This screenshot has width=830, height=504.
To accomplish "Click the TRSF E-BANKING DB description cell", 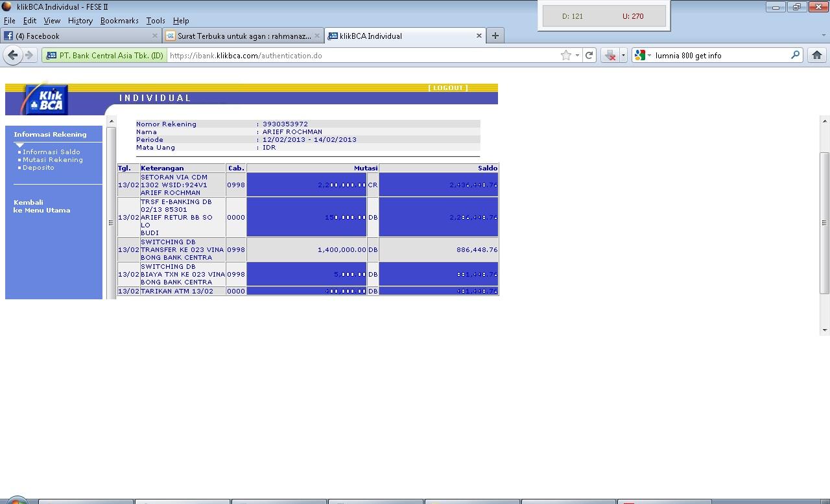I will coord(183,218).
